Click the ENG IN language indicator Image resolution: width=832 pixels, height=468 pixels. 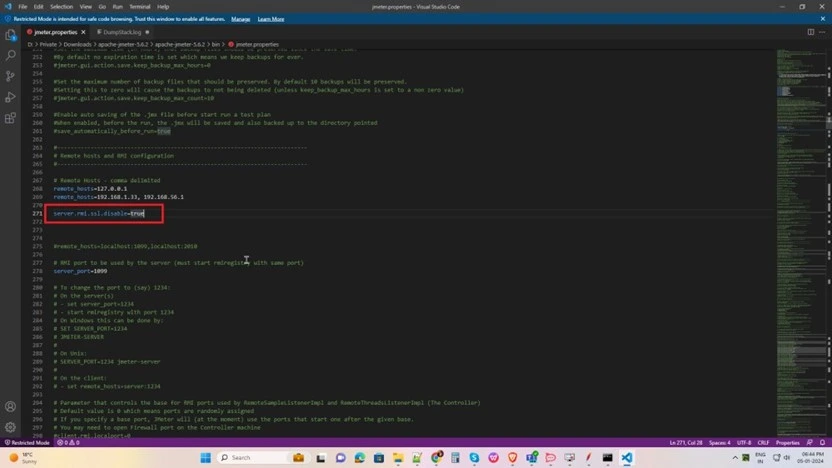pyautogui.click(x=760, y=458)
